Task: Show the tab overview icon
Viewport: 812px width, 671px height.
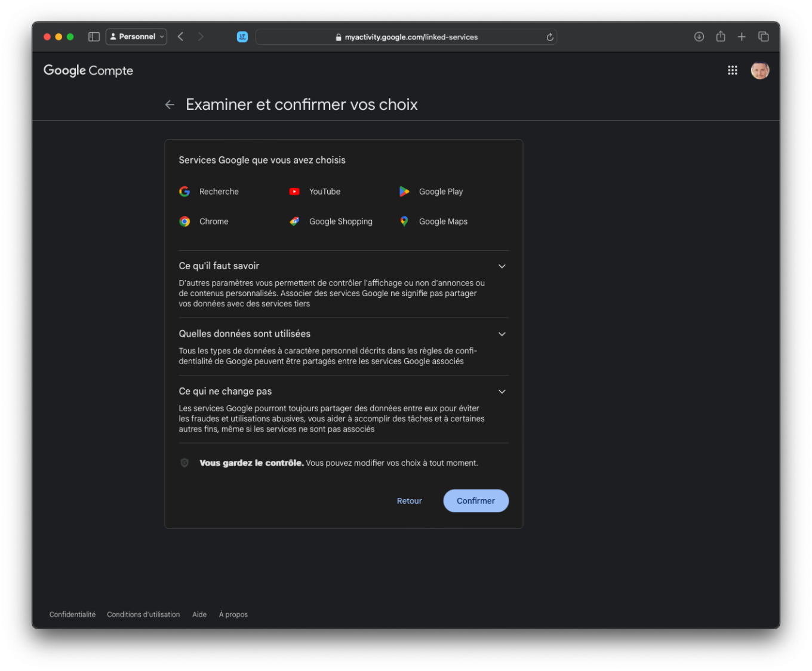Action: 764,36
